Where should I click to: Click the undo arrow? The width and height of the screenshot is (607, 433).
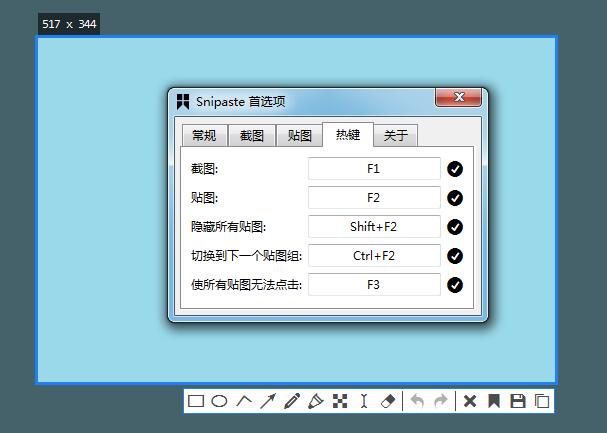point(417,401)
